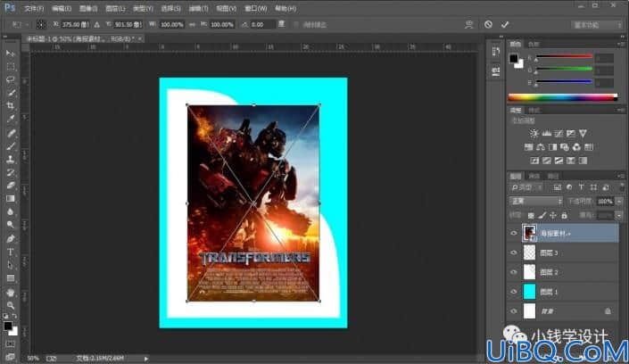The height and width of the screenshot is (364, 629).
Task: Open the Adjustments panel flyout menu
Action: (621, 110)
